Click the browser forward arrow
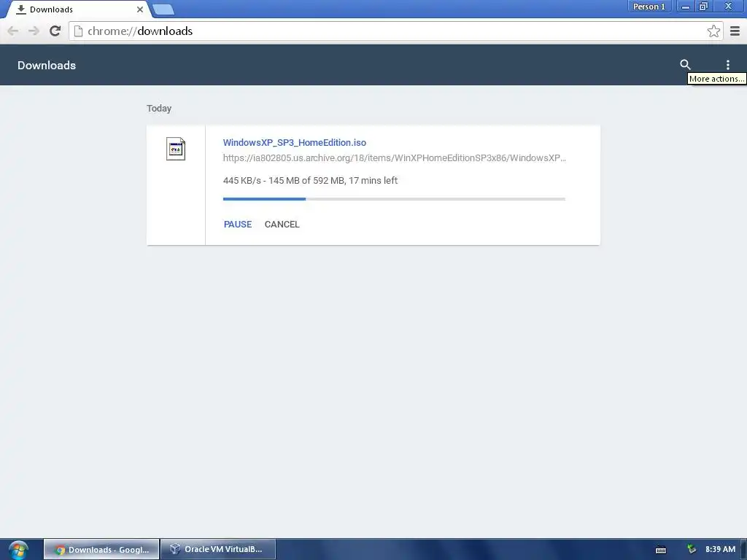Viewport: 747px width, 560px height. pos(34,31)
